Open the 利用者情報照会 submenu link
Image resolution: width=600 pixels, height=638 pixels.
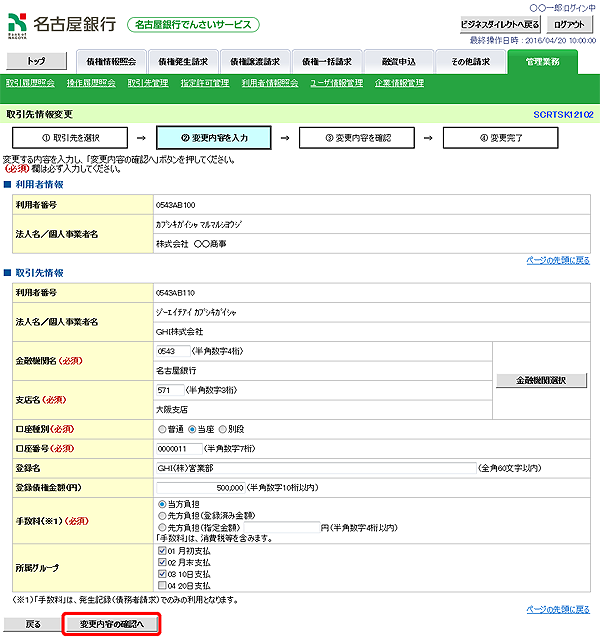click(270, 83)
